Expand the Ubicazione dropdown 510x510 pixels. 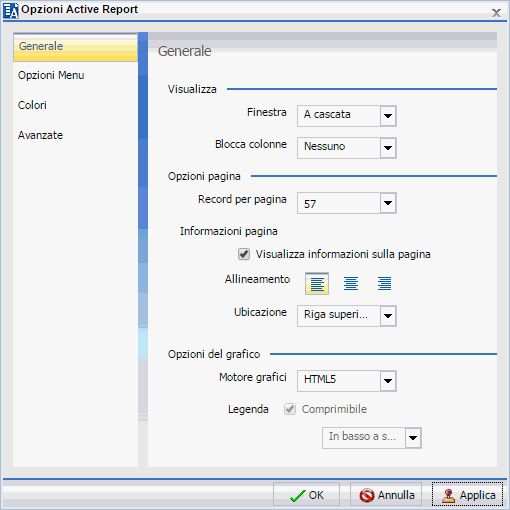pos(388,316)
